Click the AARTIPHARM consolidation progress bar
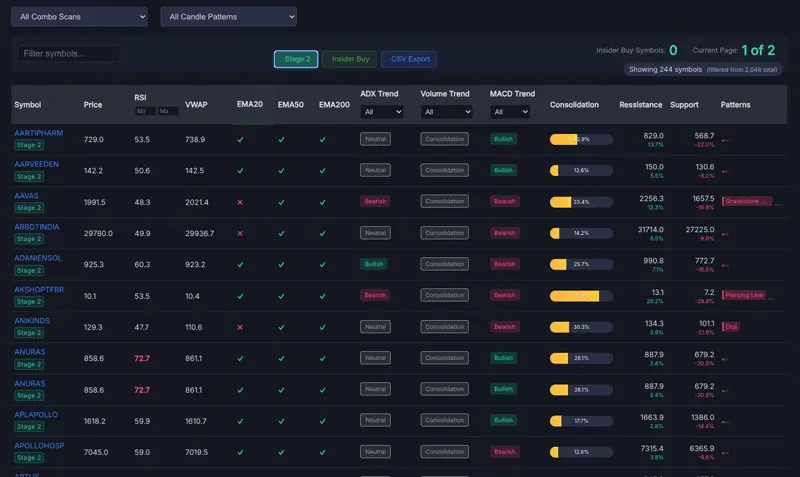800x477 pixels. point(581,140)
